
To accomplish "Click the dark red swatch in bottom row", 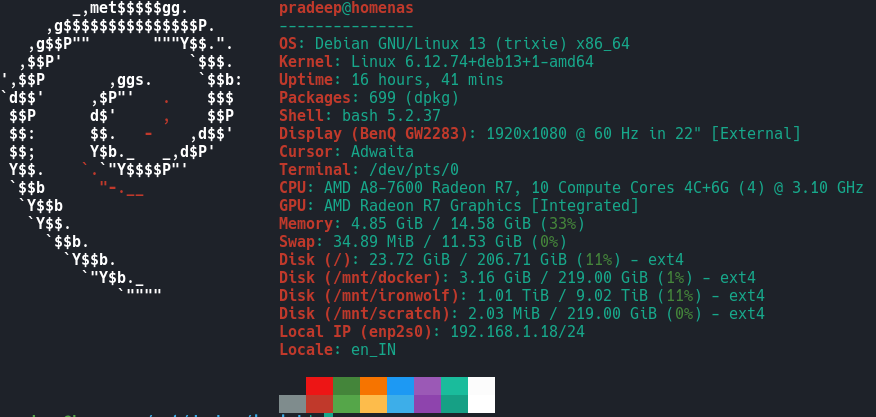I will pos(320,404).
